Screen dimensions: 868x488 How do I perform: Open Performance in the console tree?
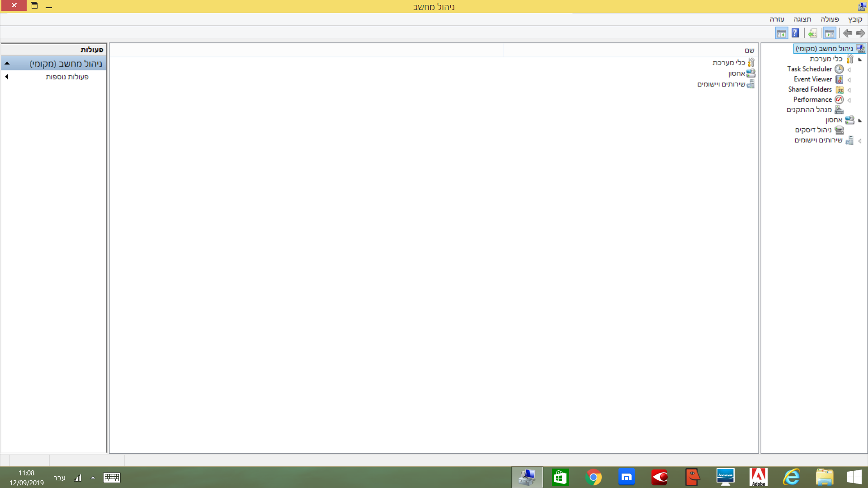pos(812,99)
